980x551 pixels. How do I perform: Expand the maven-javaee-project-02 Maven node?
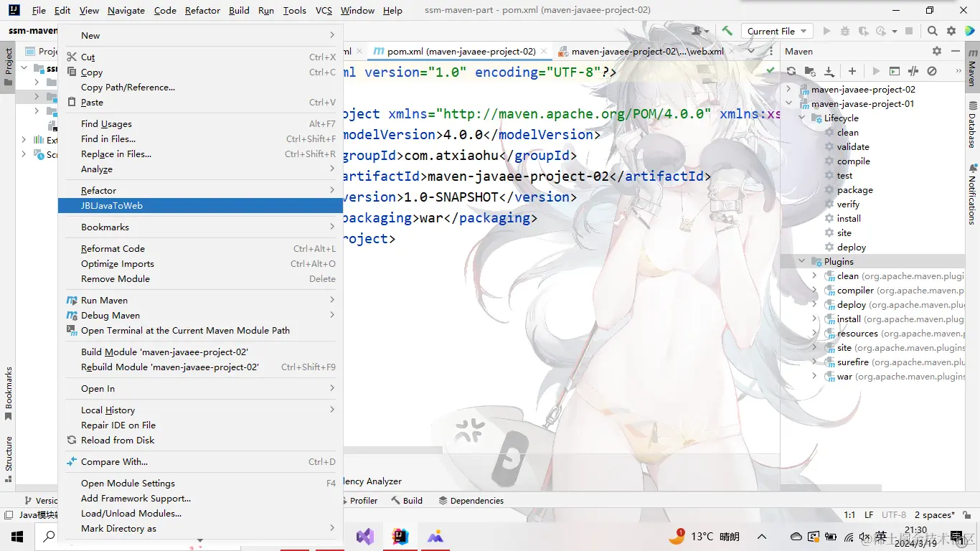tap(789, 90)
